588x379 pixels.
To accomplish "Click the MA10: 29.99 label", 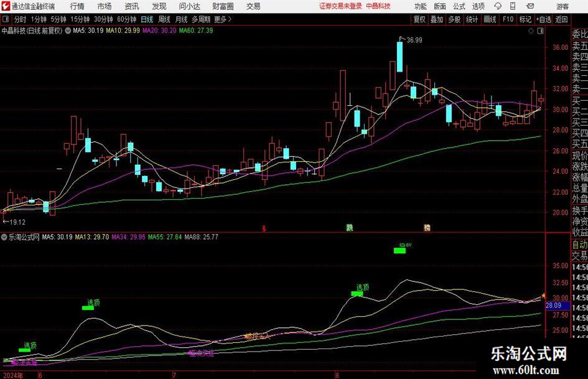I will pos(123,30).
